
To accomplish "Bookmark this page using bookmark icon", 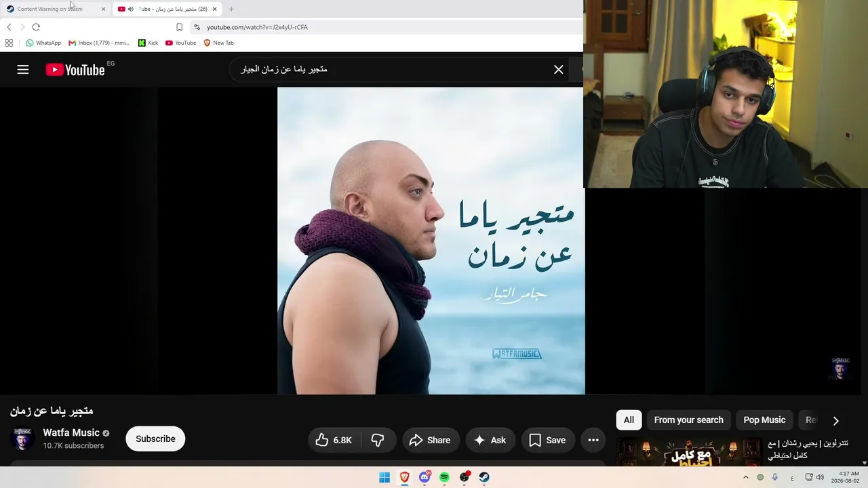I will [x=179, y=27].
